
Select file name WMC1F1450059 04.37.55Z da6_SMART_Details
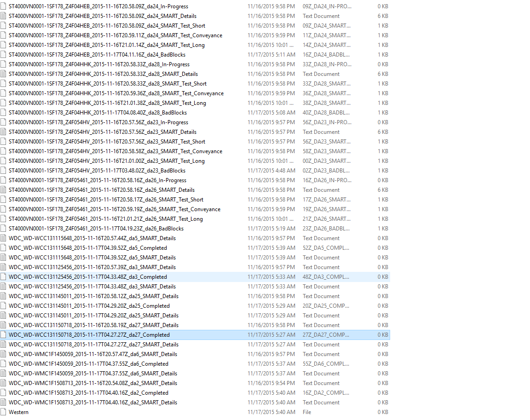click(x=93, y=374)
